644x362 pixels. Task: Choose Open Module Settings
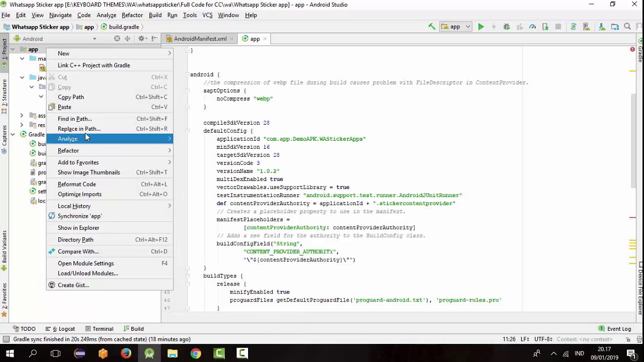coord(110,263)
